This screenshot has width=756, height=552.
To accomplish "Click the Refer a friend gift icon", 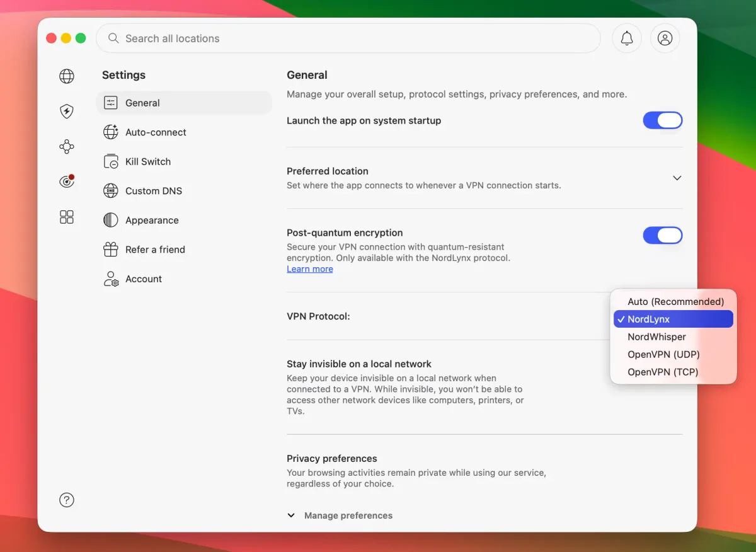I will click(x=111, y=250).
